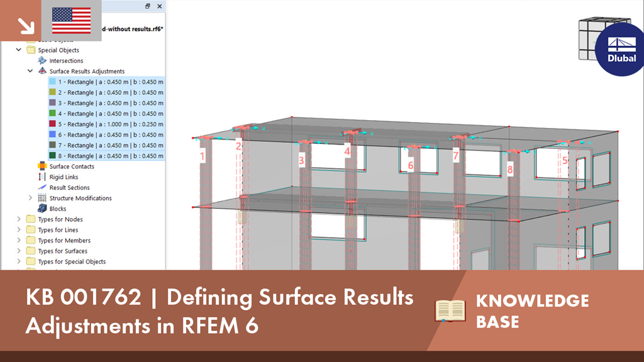Click the Types for Members folder icon

coord(31,240)
